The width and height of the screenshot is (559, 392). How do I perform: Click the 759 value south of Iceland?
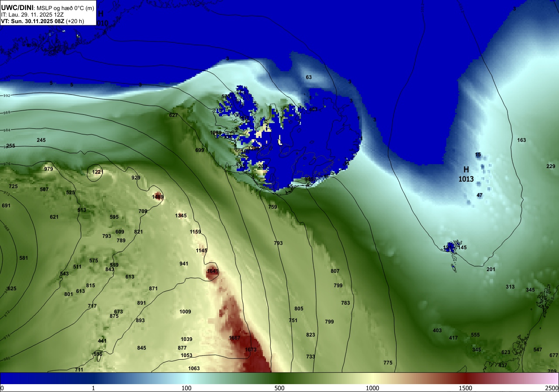(x=273, y=207)
